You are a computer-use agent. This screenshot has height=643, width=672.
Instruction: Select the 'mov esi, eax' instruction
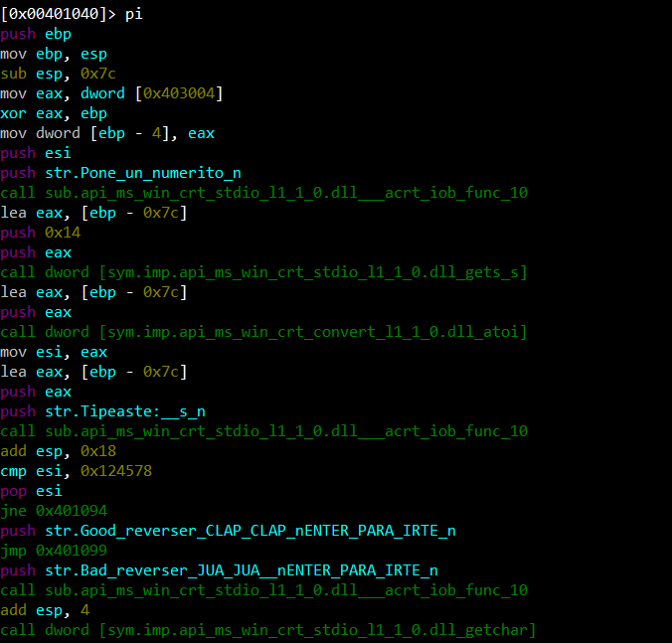click(54, 352)
